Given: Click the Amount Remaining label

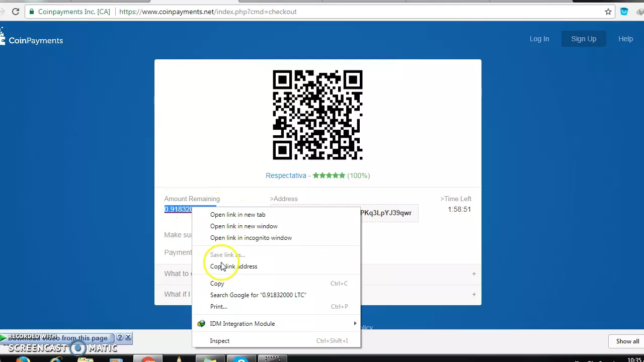Looking at the screenshot, I should (x=192, y=199).
